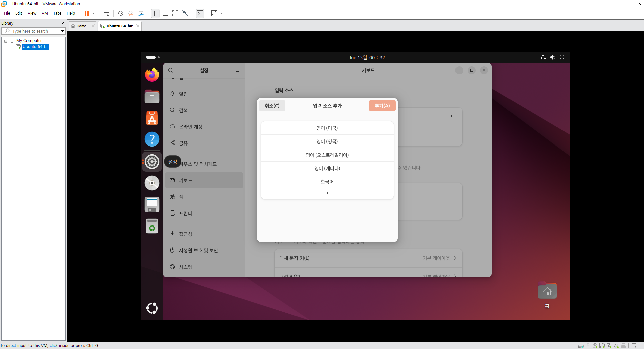Open the floppy drive icon in dock

pos(152,205)
